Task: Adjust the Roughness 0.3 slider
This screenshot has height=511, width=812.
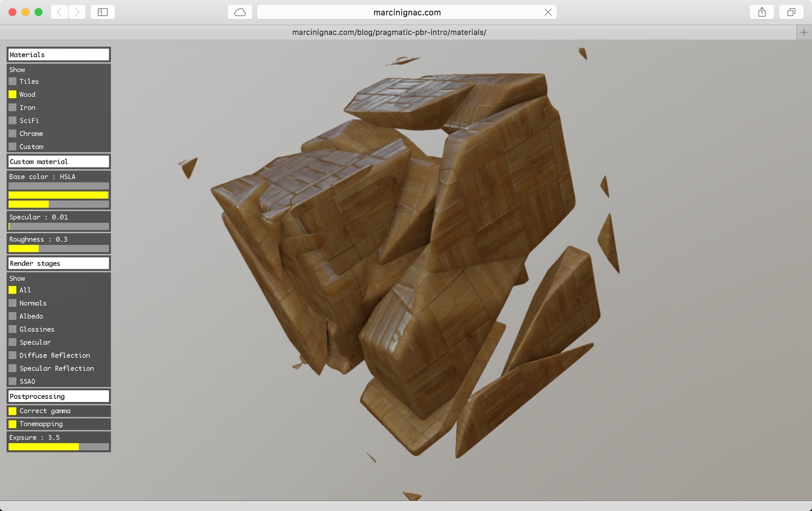Action: pyautogui.click(x=59, y=248)
